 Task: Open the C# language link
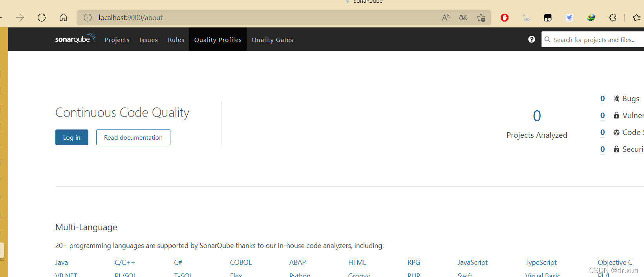coord(178,262)
